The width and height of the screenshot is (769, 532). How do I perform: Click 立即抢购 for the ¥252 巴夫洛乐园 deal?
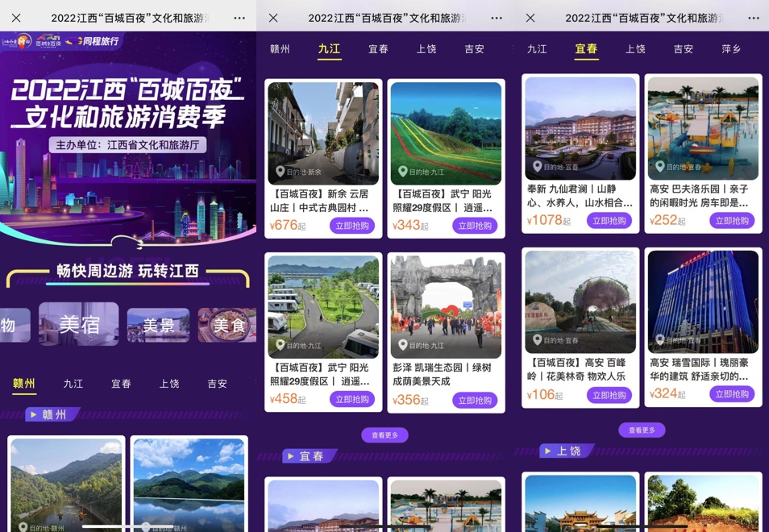(732, 221)
